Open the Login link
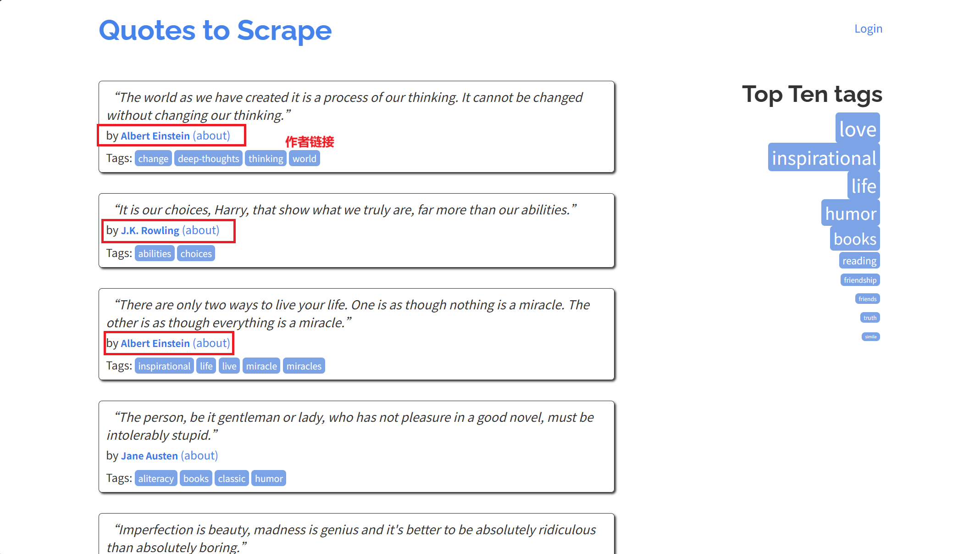980x554 pixels. (868, 29)
